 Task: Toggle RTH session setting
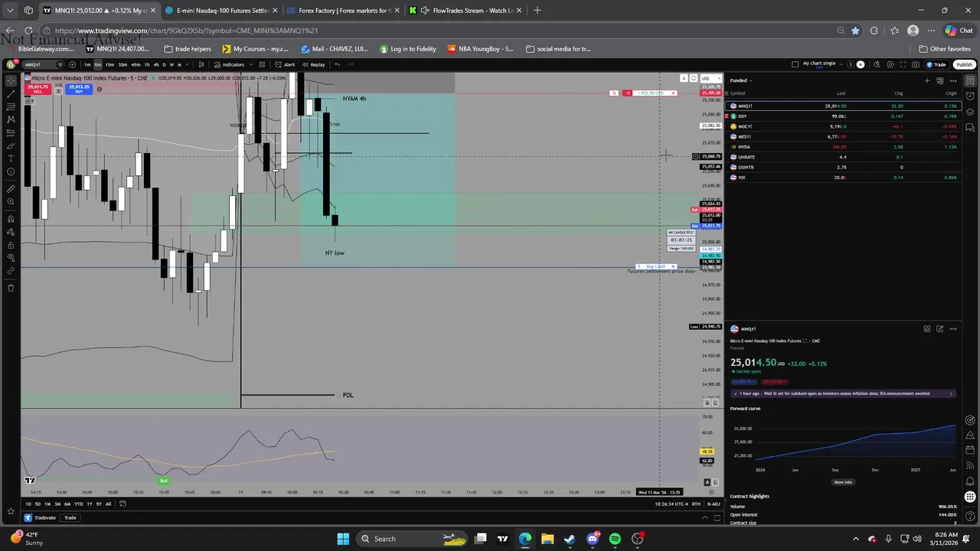[x=696, y=504]
